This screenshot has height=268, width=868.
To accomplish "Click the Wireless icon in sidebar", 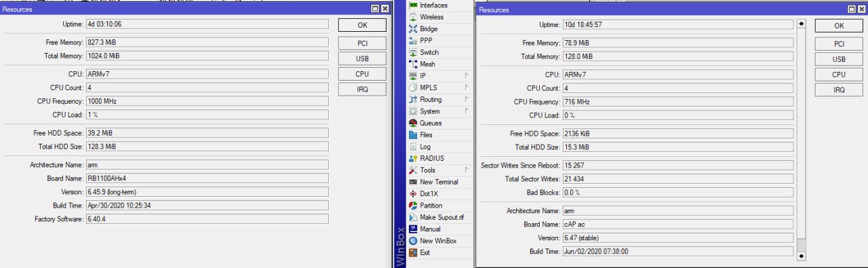I will coord(414,17).
